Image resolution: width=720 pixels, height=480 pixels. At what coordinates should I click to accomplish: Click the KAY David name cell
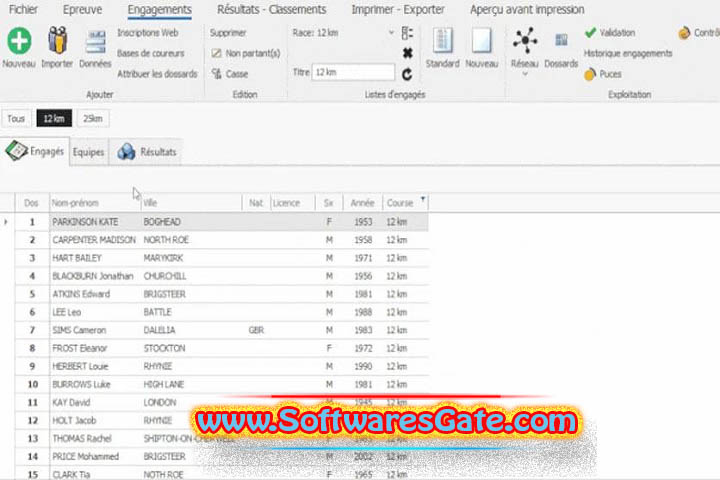point(95,402)
